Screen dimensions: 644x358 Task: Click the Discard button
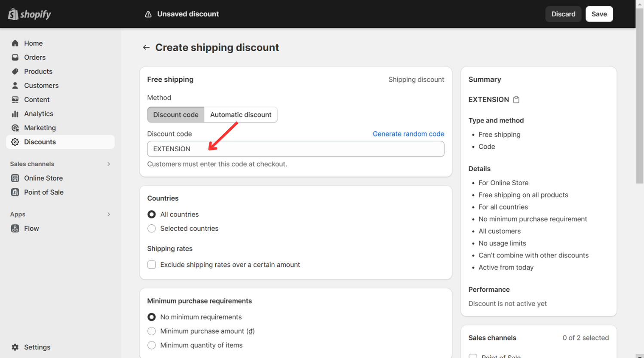point(563,14)
